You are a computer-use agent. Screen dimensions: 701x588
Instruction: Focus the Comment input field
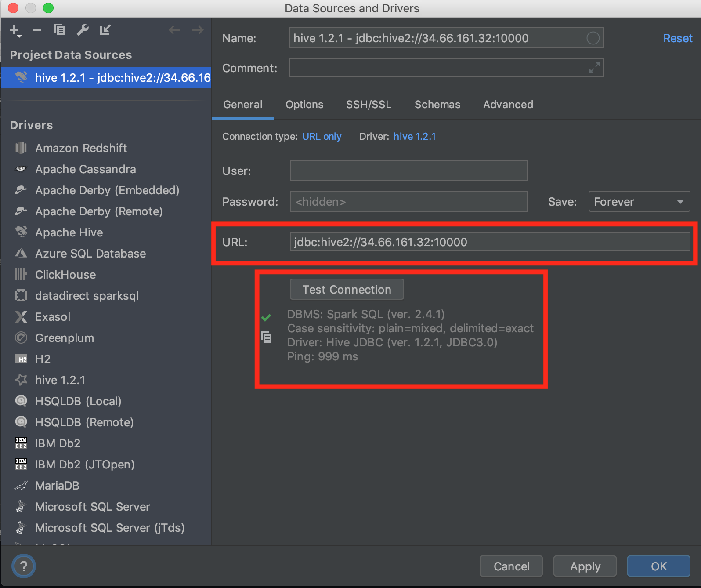pos(446,68)
